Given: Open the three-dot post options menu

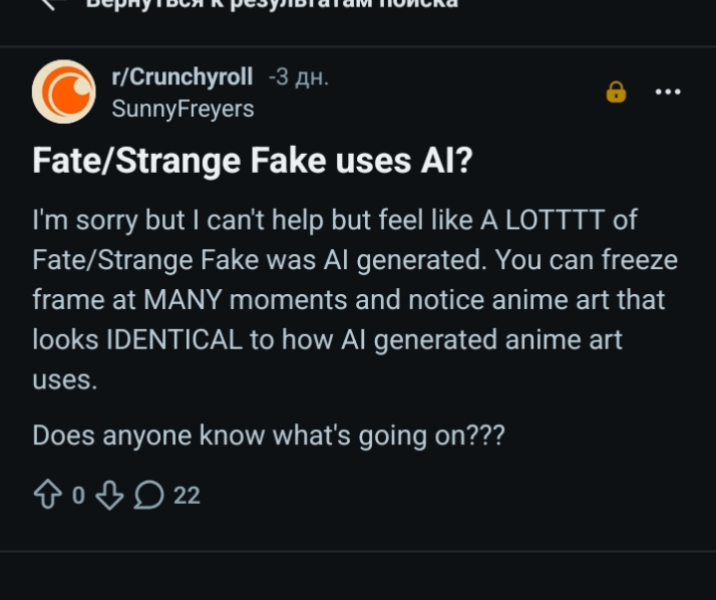Looking at the screenshot, I should tap(667, 92).
